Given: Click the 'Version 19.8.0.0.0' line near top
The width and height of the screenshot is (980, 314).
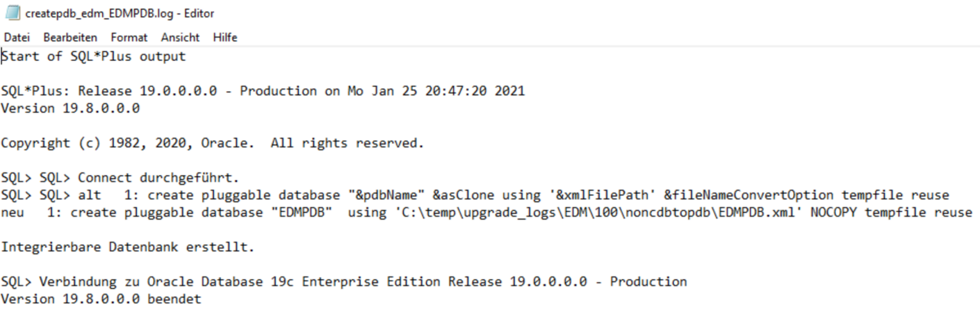Looking at the screenshot, I should (x=70, y=108).
